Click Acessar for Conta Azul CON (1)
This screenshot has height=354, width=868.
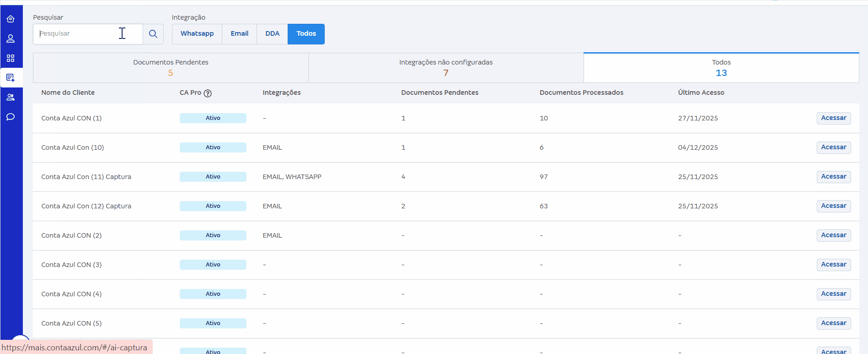(834, 118)
